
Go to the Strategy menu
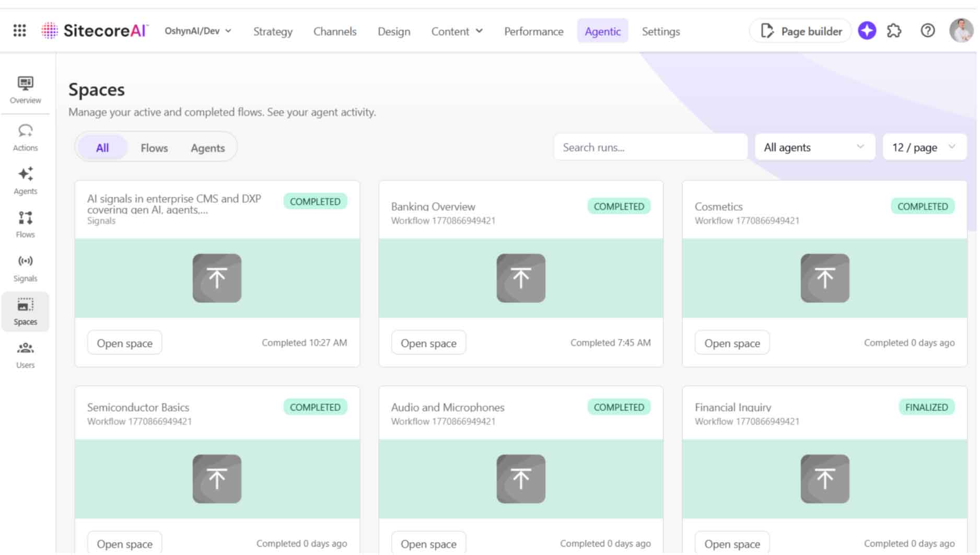click(x=274, y=31)
